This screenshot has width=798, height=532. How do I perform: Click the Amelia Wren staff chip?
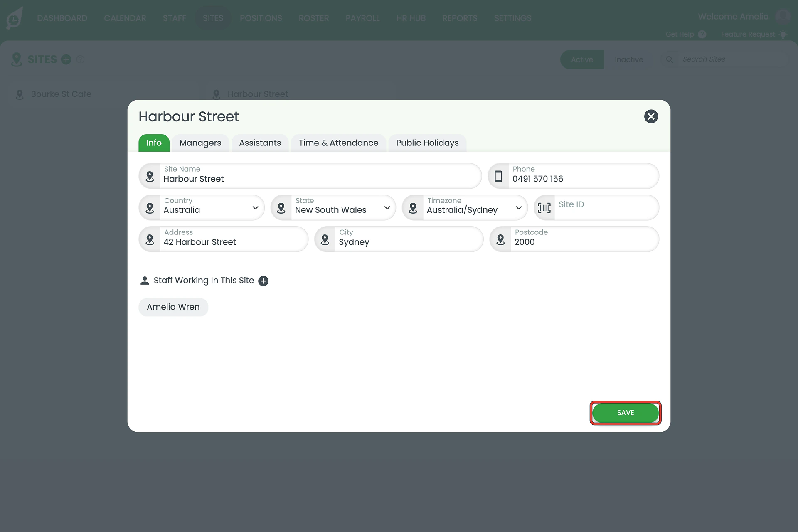[173, 307]
